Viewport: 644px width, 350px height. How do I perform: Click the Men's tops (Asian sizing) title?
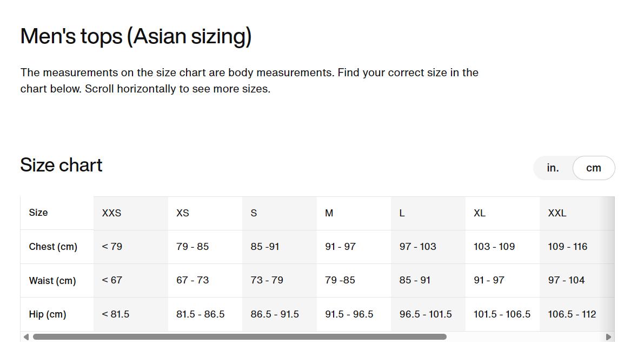pos(136,36)
